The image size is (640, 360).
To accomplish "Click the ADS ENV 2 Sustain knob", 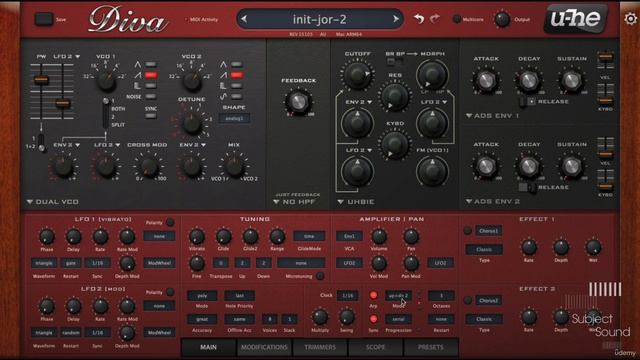I will (571, 166).
